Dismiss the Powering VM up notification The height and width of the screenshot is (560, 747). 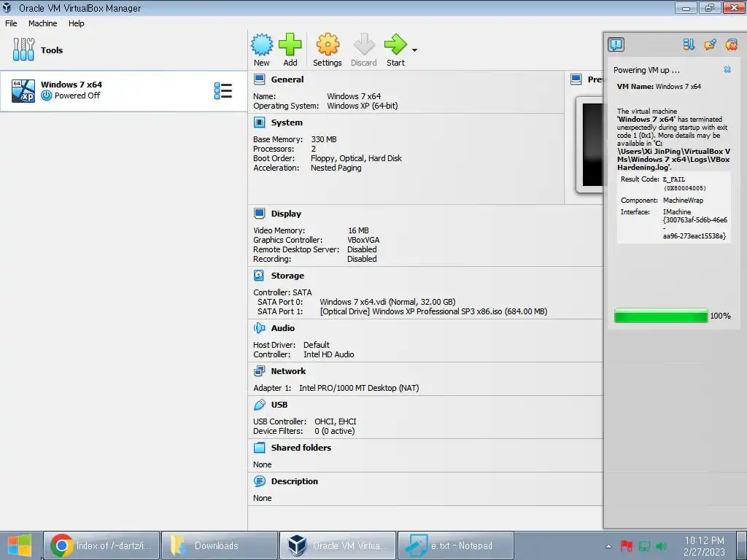pos(727,69)
